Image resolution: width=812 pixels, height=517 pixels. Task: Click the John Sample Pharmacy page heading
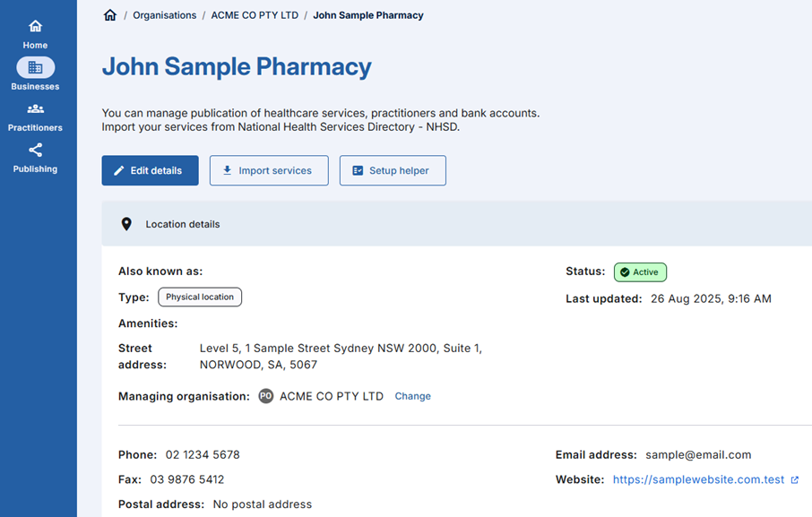point(237,67)
